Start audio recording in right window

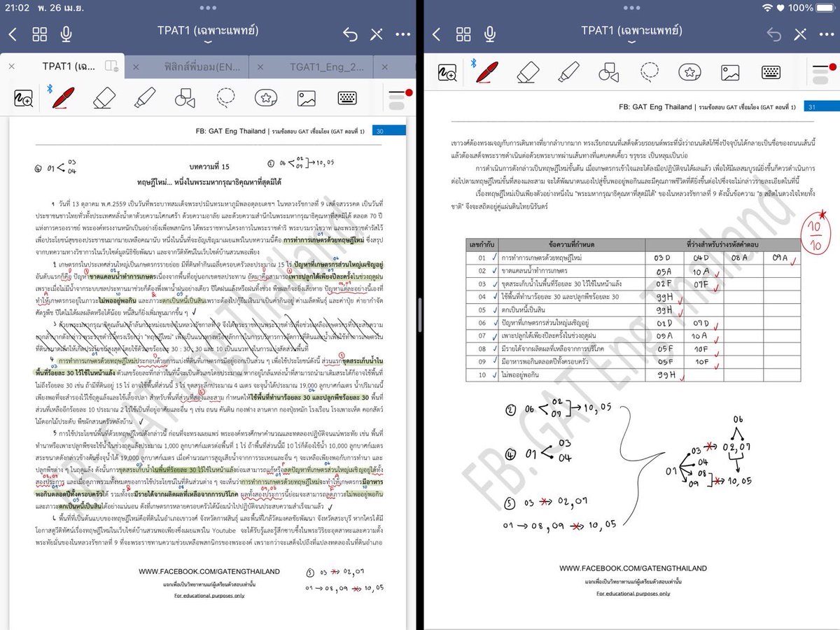(x=490, y=34)
